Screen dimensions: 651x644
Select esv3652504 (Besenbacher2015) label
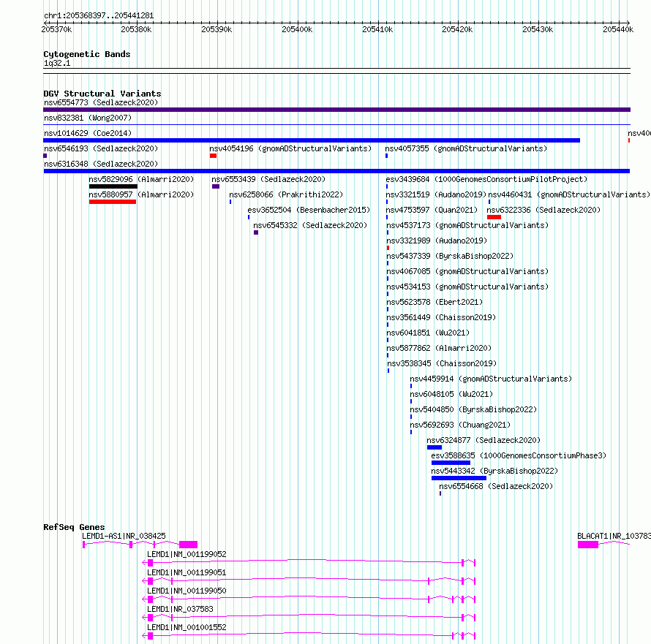click(309, 210)
